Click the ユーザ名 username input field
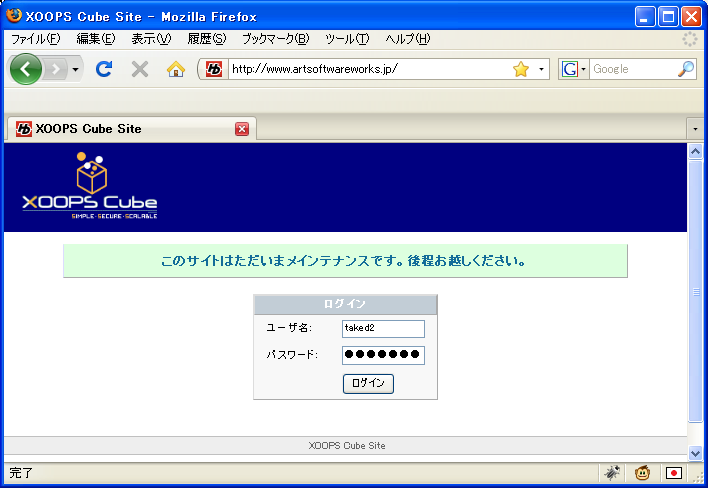The width and height of the screenshot is (708, 488). (383, 328)
